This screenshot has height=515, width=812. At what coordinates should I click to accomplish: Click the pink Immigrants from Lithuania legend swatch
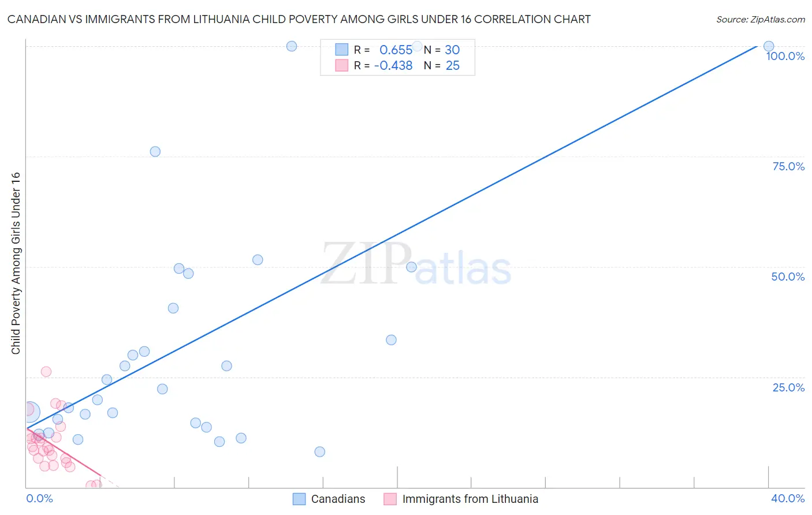[390, 499]
